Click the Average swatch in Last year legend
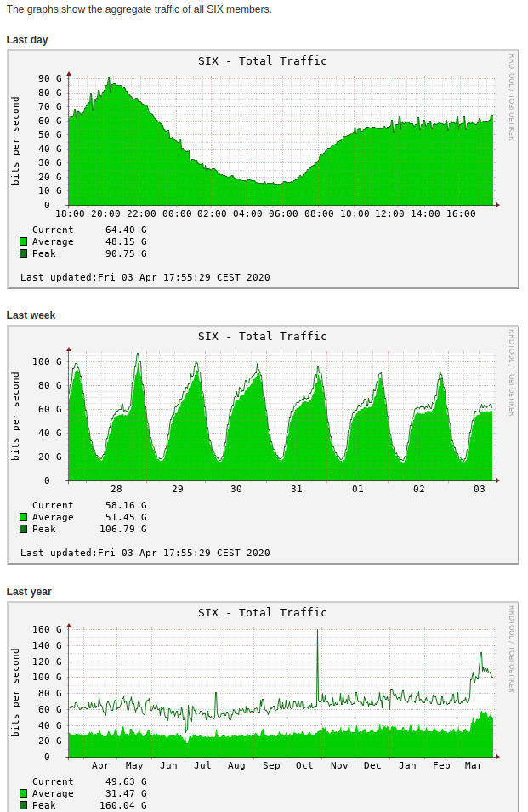 coord(24,793)
